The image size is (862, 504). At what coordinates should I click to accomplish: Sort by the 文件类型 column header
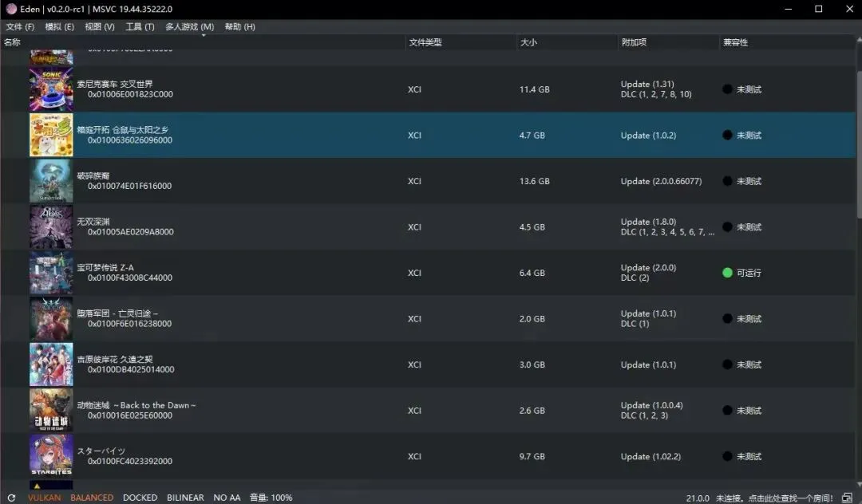pyautogui.click(x=461, y=42)
